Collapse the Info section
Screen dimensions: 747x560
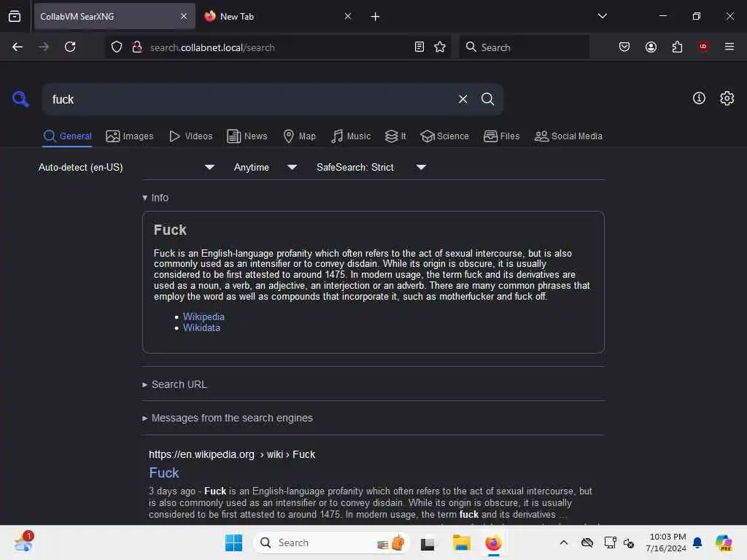coord(155,198)
